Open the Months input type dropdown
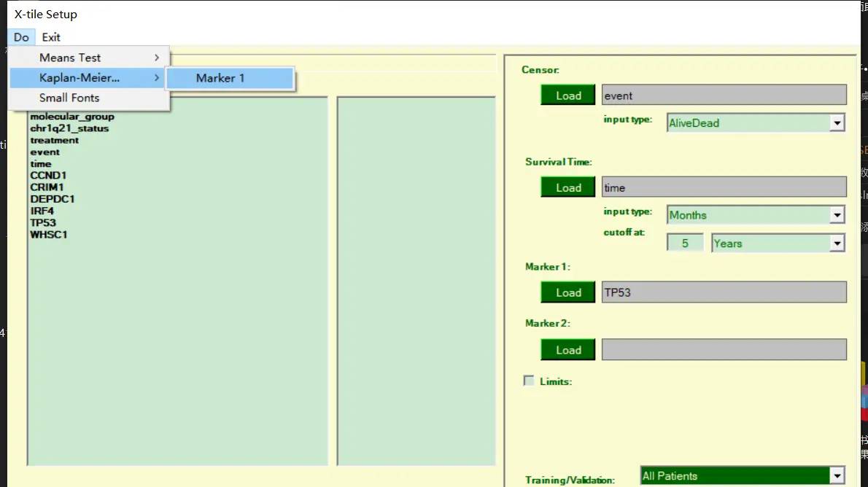Image resolution: width=868 pixels, height=487 pixels. tap(837, 215)
